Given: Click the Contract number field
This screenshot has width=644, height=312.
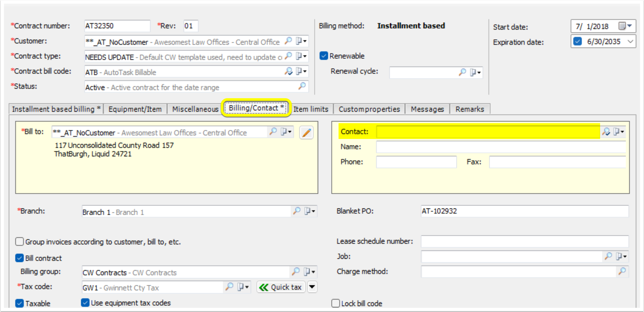Looking at the screenshot, I should point(117,26).
